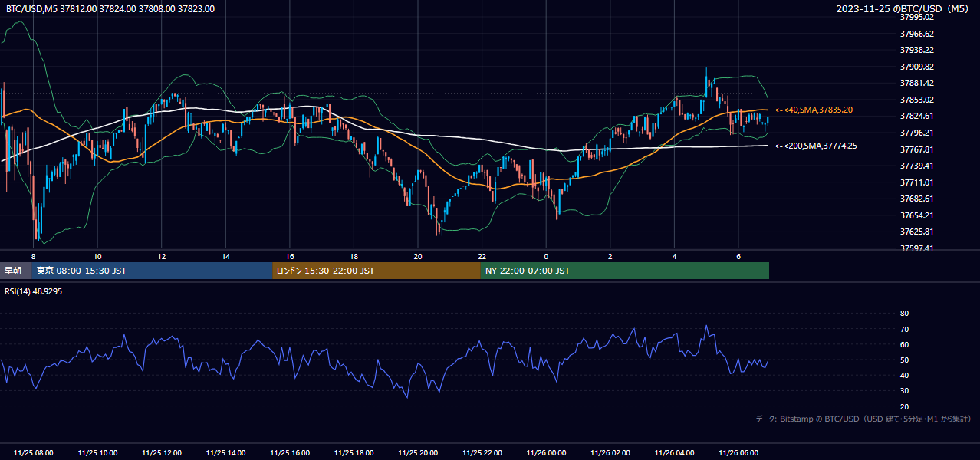Click hour tick 14 under price chart
The width and height of the screenshot is (980, 460).
226,256
